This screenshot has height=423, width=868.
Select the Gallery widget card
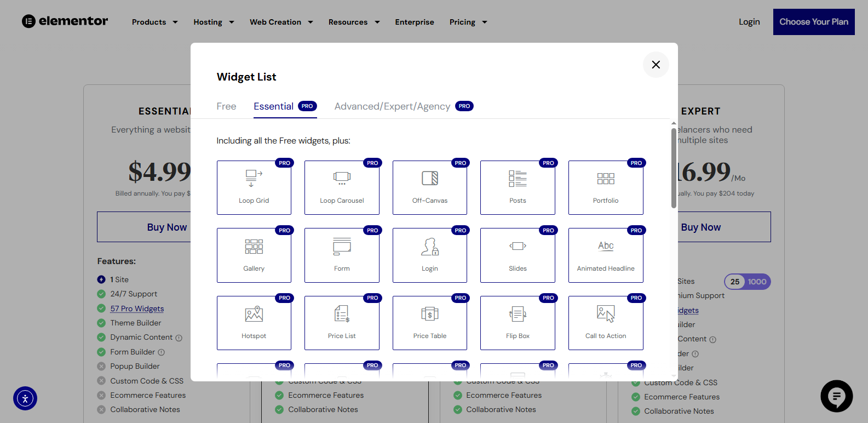click(x=254, y=255)
